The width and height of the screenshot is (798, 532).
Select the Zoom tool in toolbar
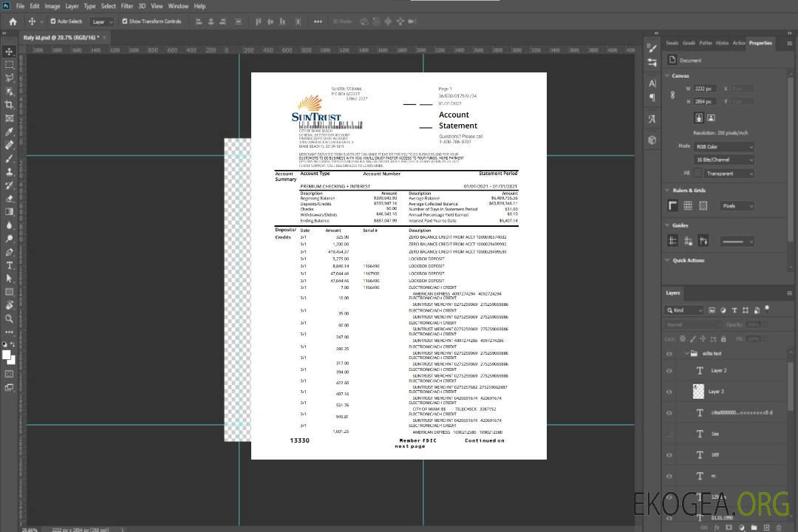10,318
